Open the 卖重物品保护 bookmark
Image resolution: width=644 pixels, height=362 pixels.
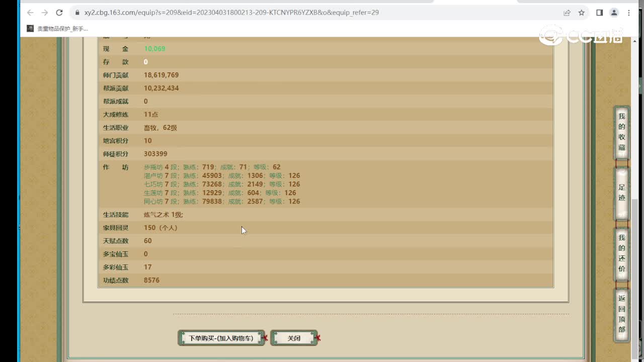pos(57,29)
